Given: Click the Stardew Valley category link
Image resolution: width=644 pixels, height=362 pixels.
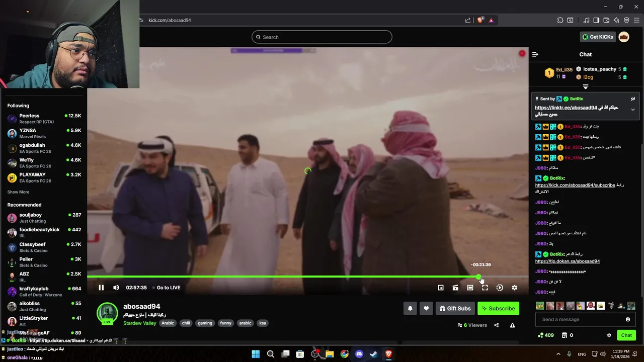Looking at the screenshot, I should [140, 323].
